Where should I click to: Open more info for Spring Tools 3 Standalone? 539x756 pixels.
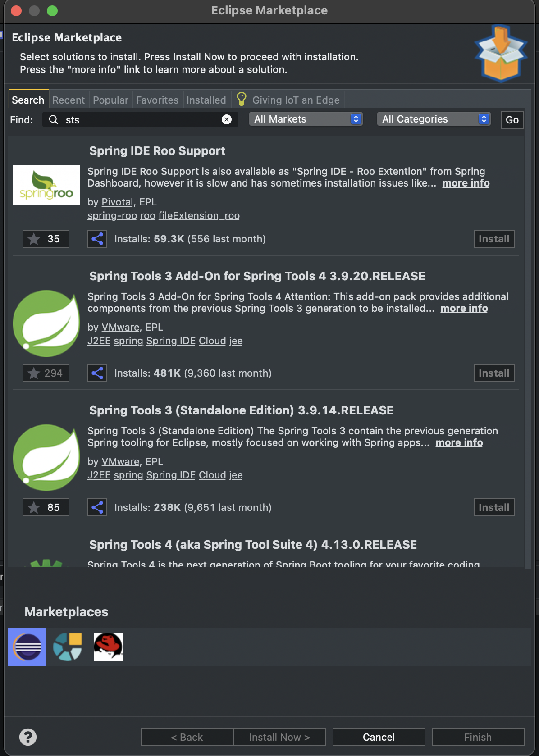point(459,442)
